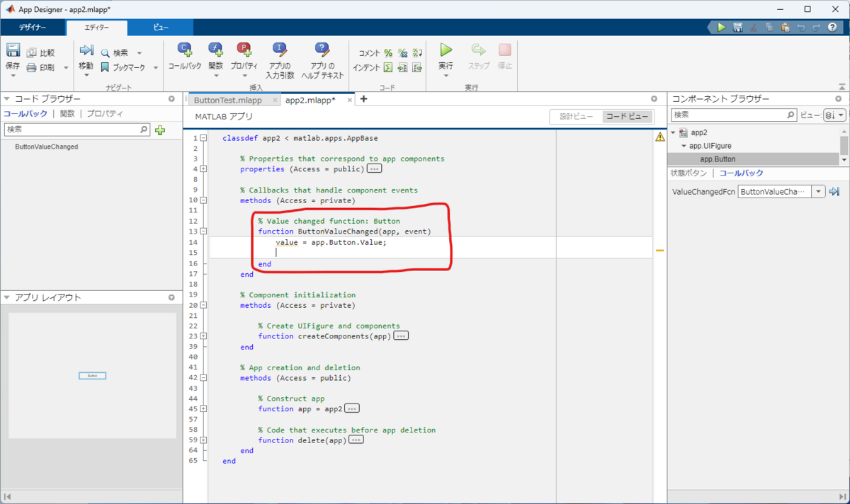The width and height of the screenshot is (850, 504).
Task: Click the Component Browser search field
Action: 734,115
